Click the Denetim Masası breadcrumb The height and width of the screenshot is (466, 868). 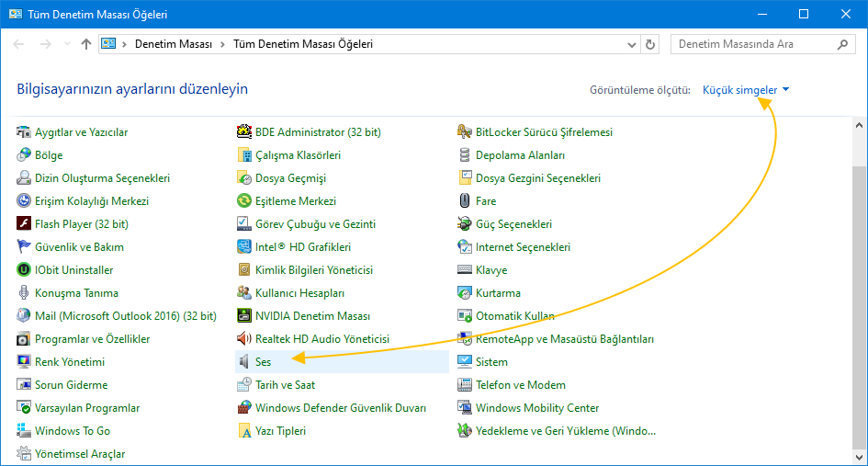tap(174, 44)
